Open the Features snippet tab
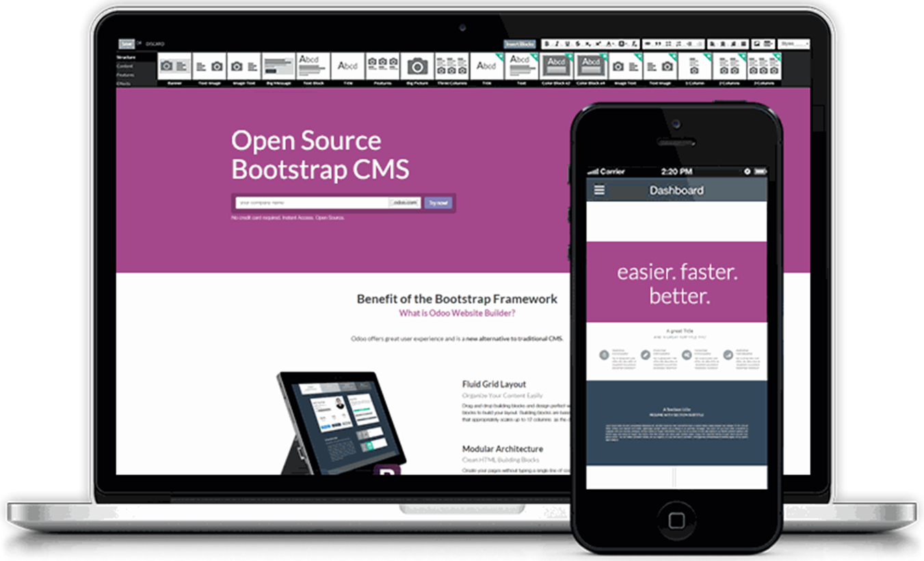The width and height of the screenshot is (924, 561). point(125,75)
